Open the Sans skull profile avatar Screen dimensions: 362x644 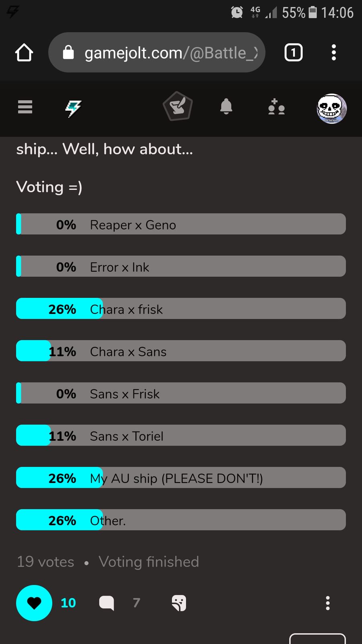[x=331, y=108]
